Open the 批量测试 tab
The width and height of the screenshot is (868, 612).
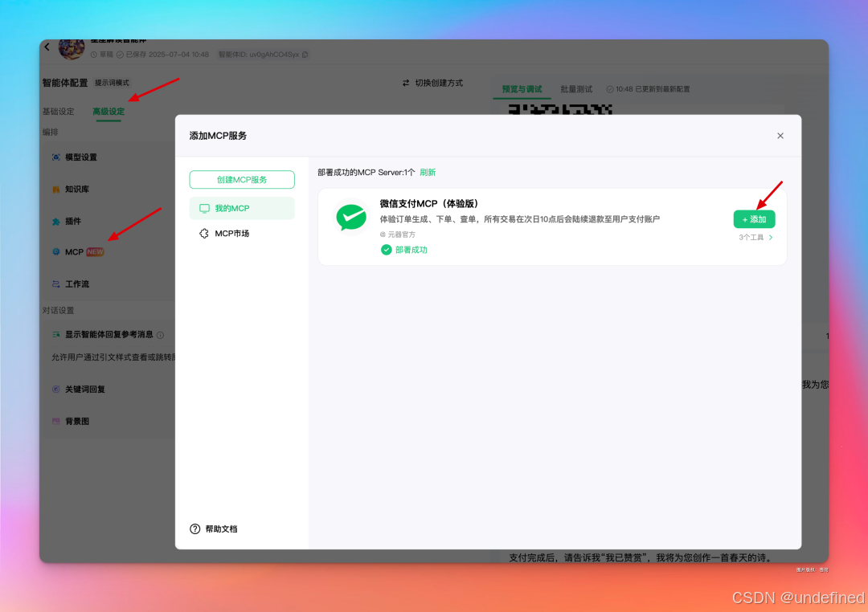pyautogui.click(x=576, y=89)
